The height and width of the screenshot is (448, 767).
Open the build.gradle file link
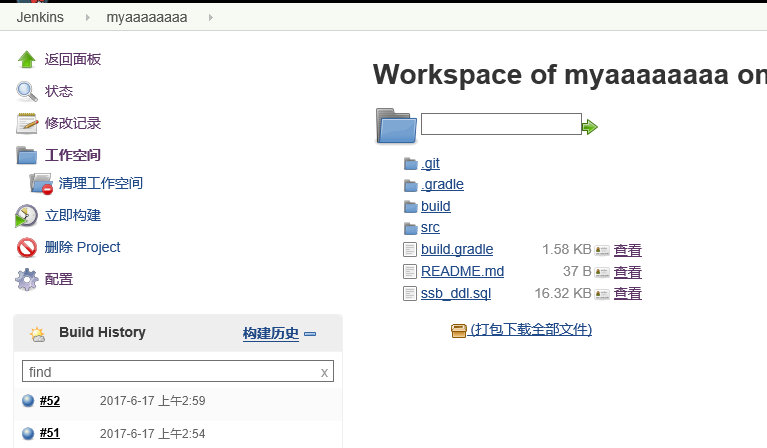point(457,250)
